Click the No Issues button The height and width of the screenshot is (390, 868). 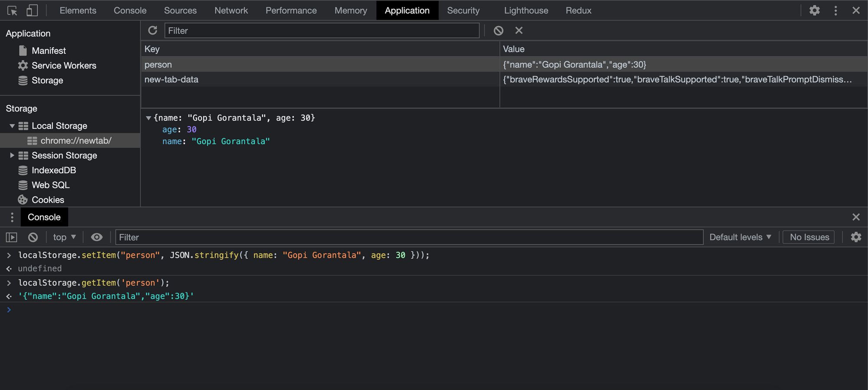809,237
